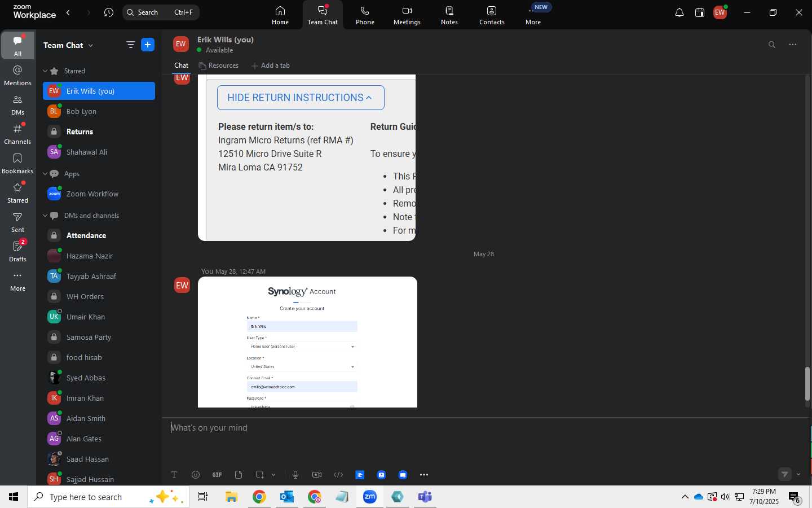Go back with the left arrow

(x=68, y=12)
